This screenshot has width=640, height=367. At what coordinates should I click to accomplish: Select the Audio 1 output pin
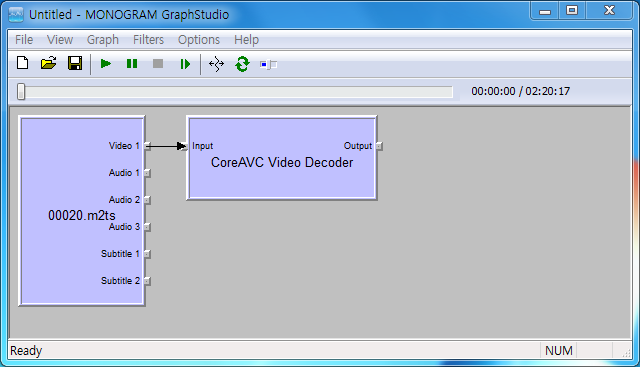click(x=147, y=173)
